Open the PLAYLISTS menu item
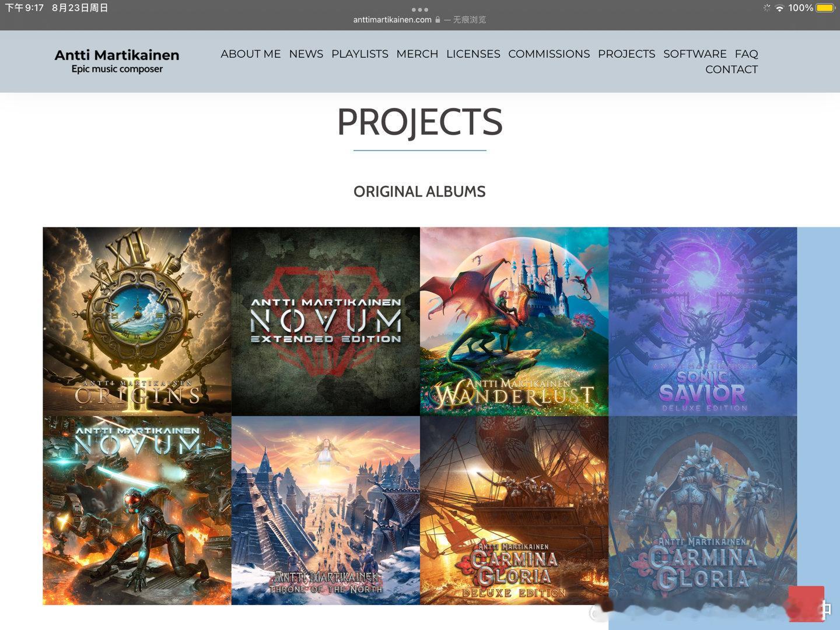The image size is (840, 630). tap(360, 54)
